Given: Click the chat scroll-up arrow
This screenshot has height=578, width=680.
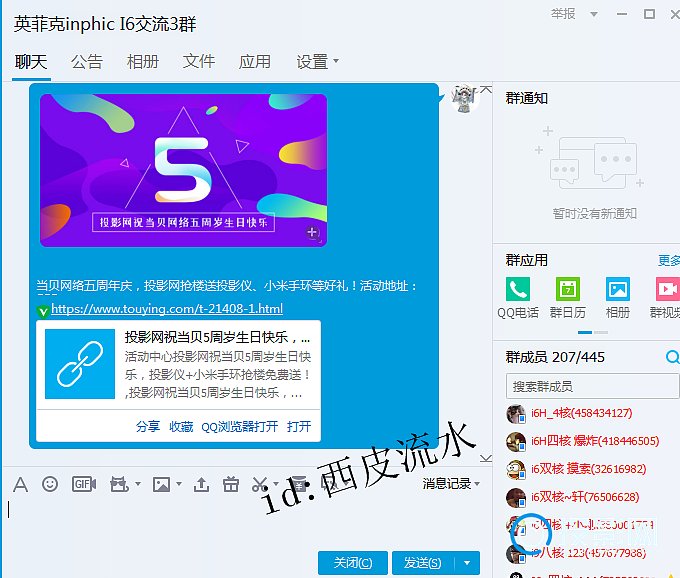Looking at the screenshot, I should (x=486, y=89).
